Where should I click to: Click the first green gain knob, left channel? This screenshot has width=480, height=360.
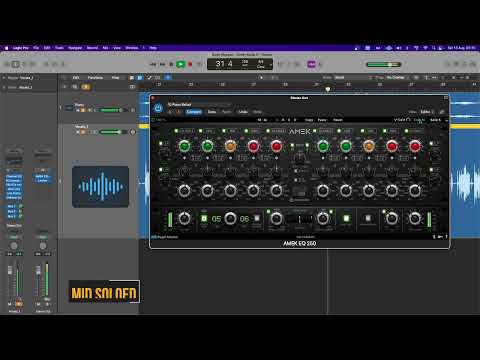pyautogui.click(x=184, y=146)
